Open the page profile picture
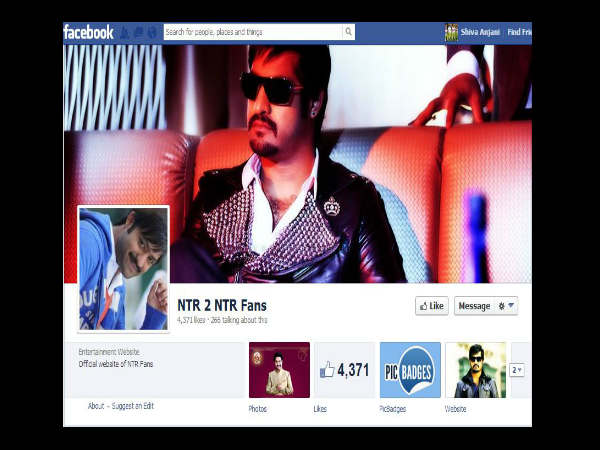Viewport: 600px width, 450px height. pyautogui.click(x=123, y=269)
